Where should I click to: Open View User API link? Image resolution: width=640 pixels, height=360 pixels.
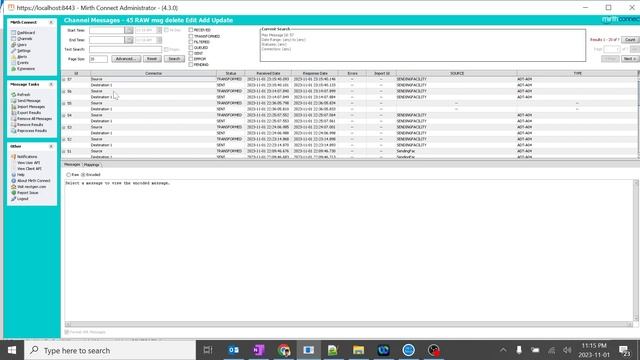click(x=29, y=162)
